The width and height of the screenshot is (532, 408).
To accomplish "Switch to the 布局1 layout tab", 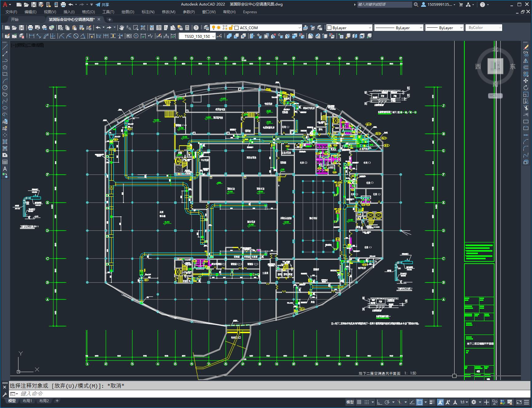I will click(27, 401).
